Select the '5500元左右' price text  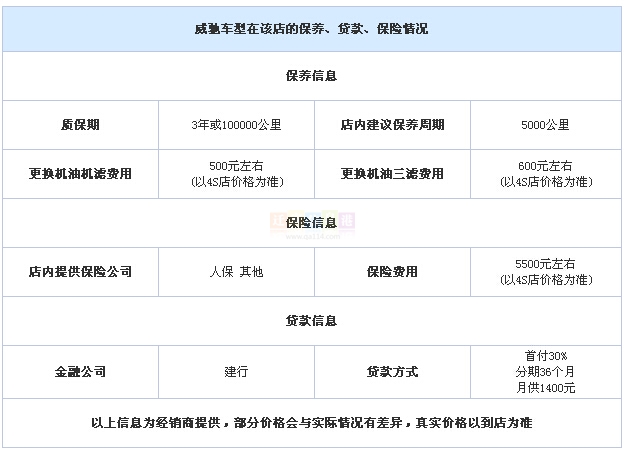click(x=545, y=264)
